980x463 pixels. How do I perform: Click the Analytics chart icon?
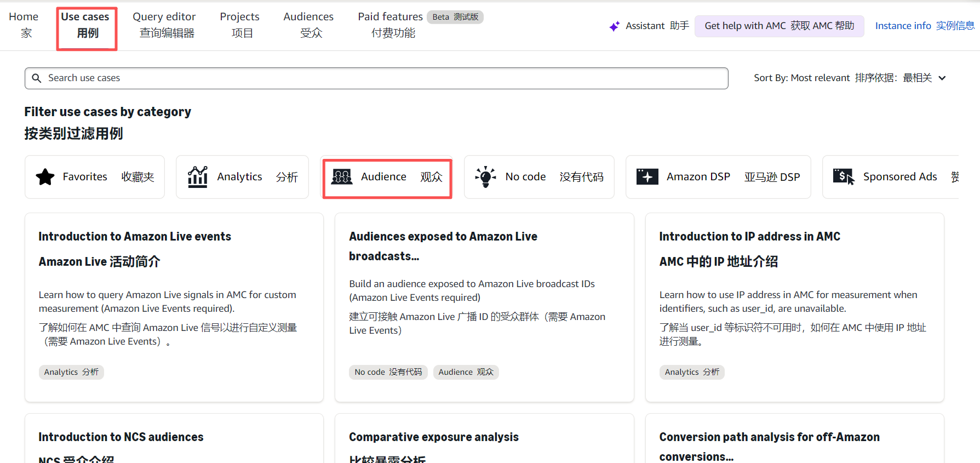click(x=198, y=177)
